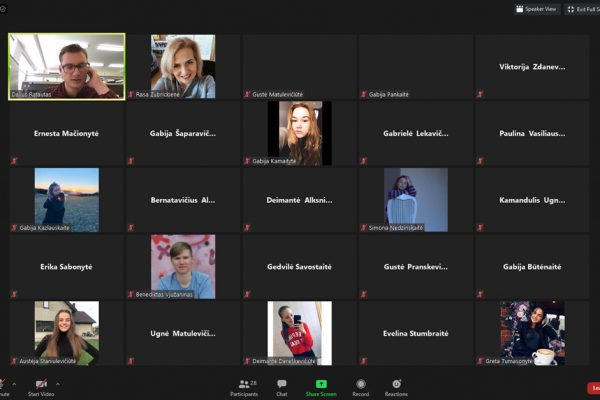Click the encryption shield icon top-left

[x=3, y=9]
